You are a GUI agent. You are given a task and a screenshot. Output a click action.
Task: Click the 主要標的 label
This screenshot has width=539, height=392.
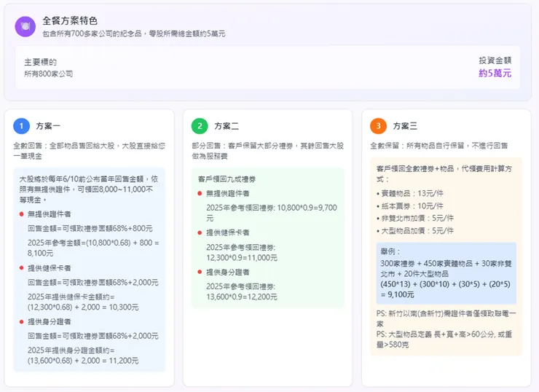click(41, 62)
